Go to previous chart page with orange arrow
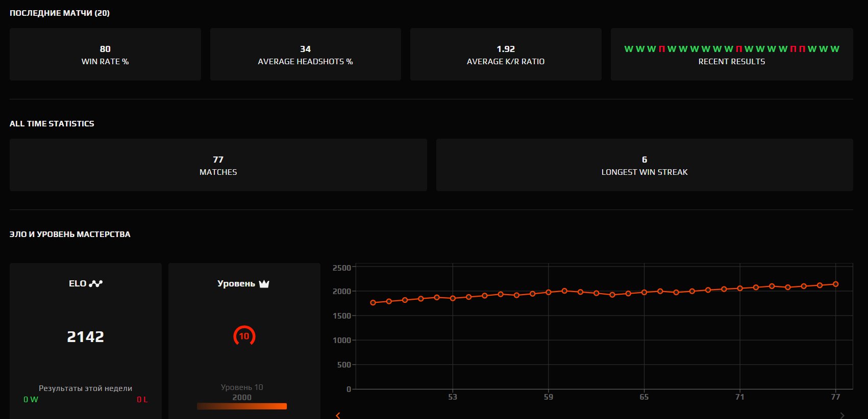This screenshot has width=868, height=419. pos(338,415)
